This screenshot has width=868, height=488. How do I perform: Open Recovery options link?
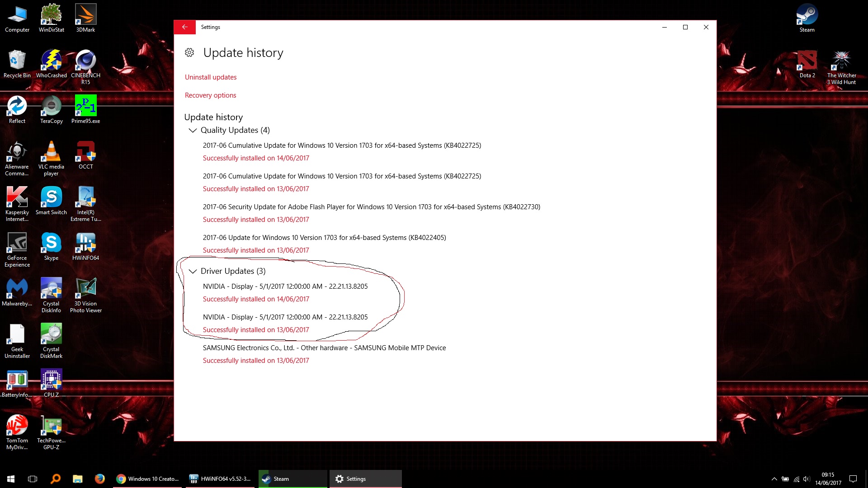pos(210,95)
